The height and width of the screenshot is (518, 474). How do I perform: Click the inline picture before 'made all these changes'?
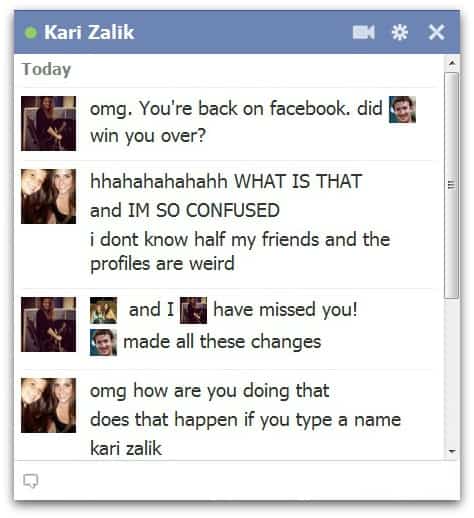coord(103,342)
